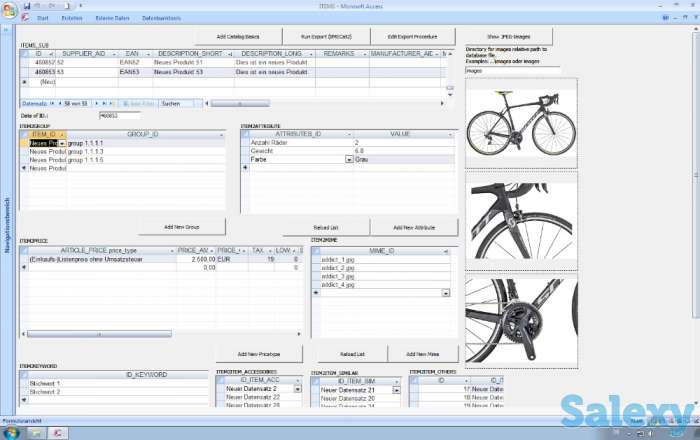
Task: Select new-row marker in ITEM2MIME grid
Action: tap(316, 293)
